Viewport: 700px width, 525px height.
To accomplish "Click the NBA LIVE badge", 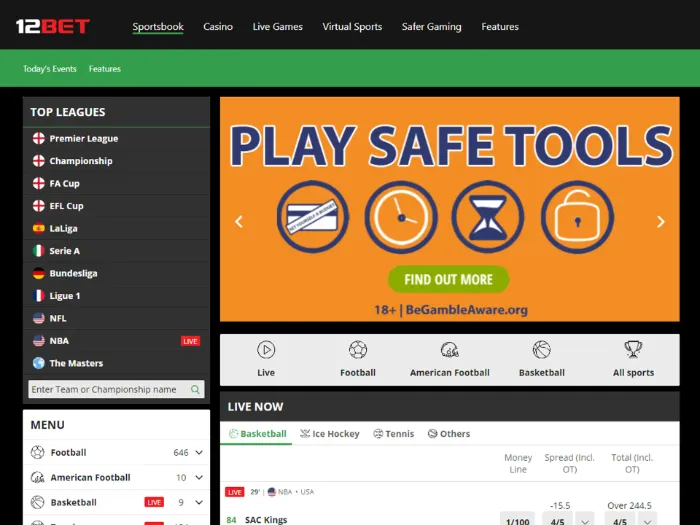I will 190,341.
